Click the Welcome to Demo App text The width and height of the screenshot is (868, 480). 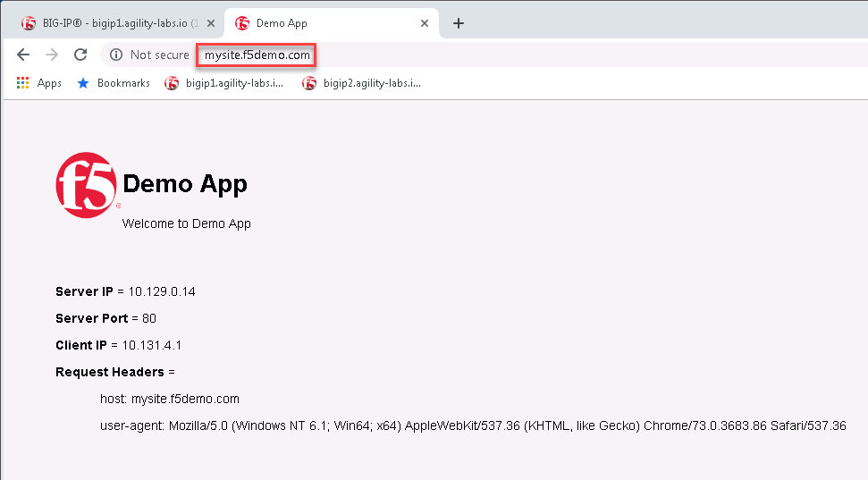[x=187, y=223]
